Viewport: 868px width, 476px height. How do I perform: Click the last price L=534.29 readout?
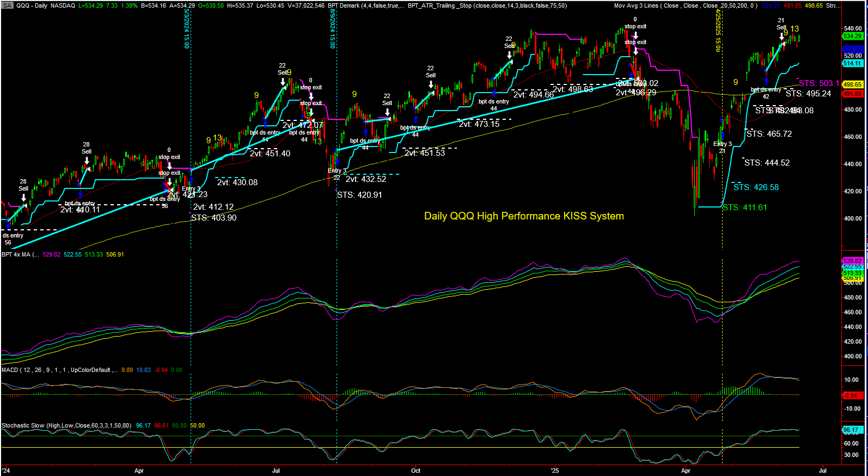tap(90, 5)
